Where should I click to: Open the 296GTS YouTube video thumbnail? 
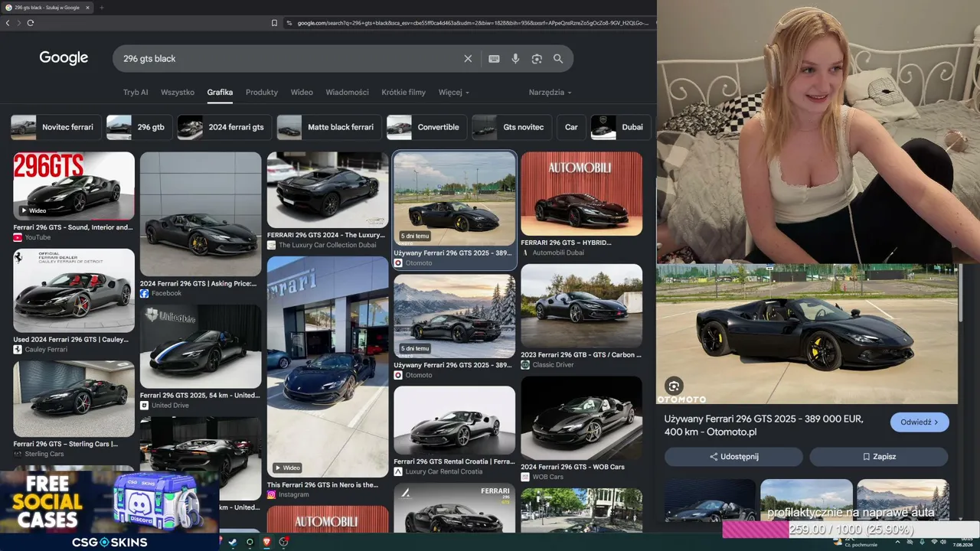[x=73, y=186]
